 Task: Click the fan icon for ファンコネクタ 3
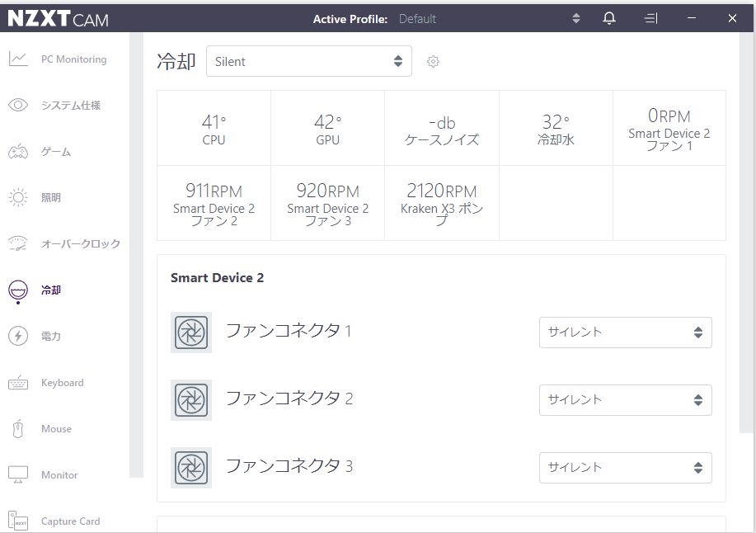point(191,467)
